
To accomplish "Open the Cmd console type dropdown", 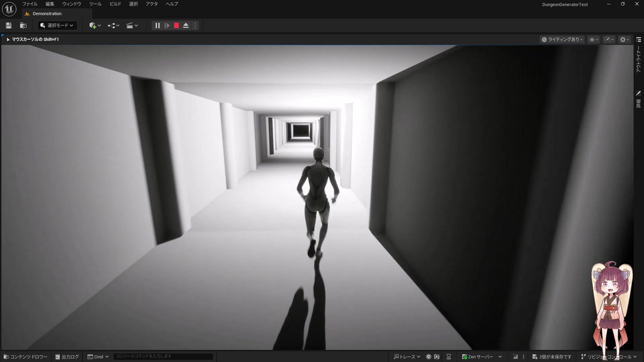I will coord(98,357).
